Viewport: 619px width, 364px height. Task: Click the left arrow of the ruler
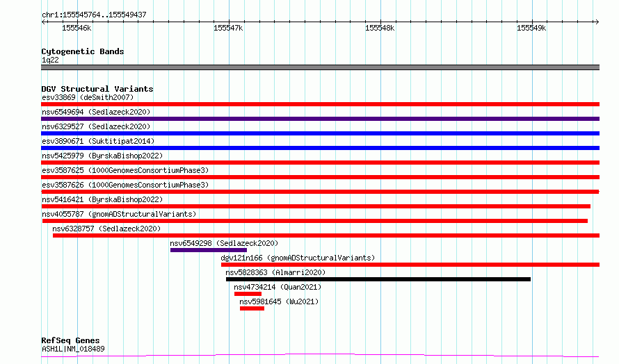[44, 22]
